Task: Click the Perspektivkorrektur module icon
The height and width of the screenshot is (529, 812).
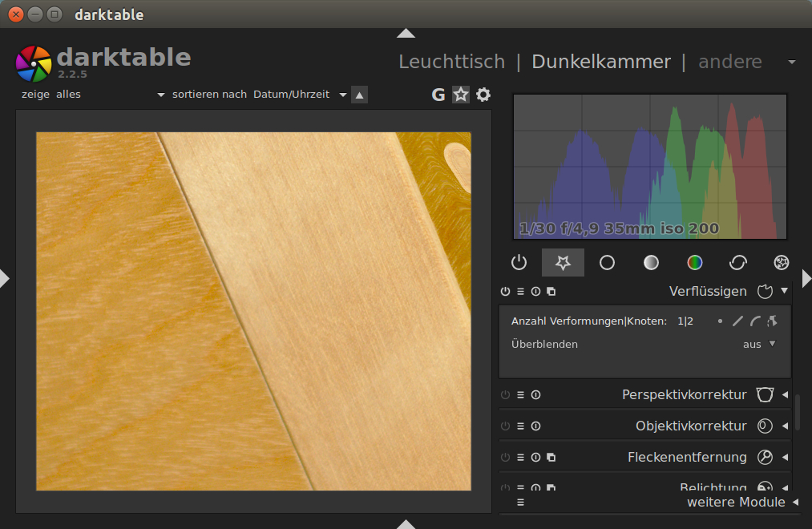Action: click(x=765, y=395)
